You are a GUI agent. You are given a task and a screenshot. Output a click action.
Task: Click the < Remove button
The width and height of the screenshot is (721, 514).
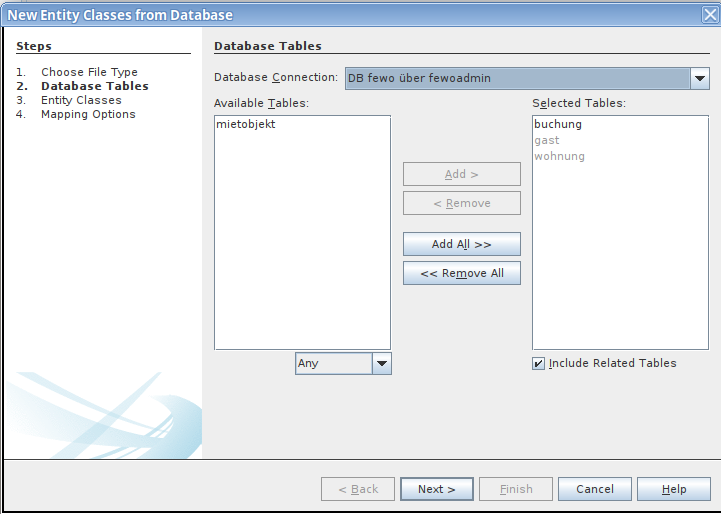pyautogui.click(x=461, y=203)
